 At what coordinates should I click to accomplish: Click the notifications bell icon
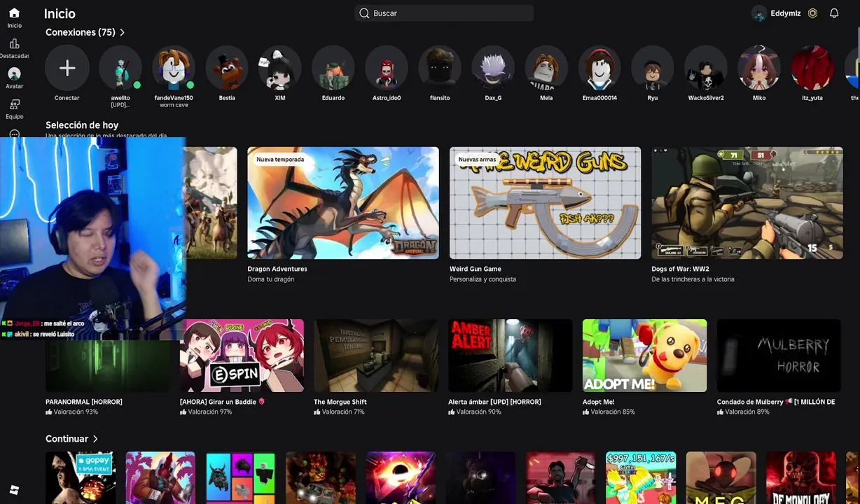[834, 13]
